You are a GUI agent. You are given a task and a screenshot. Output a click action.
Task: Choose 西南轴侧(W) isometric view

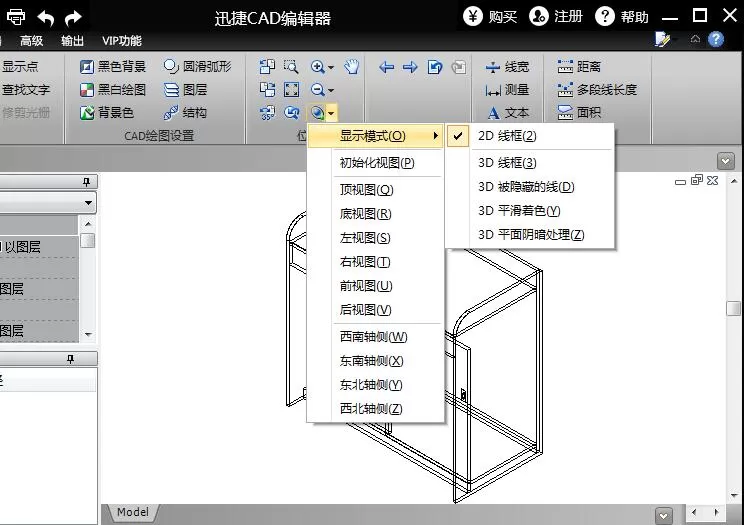tap(373, 337)
